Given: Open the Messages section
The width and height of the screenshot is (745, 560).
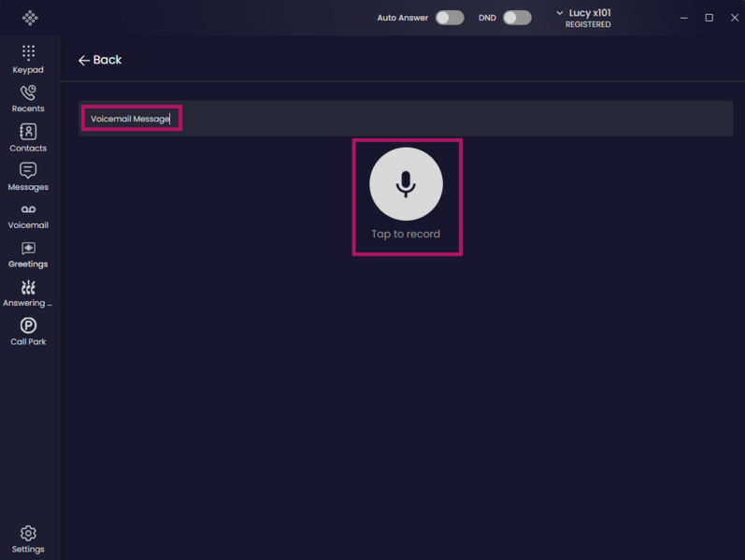Looking at the screenshot, I should [28, 177].
